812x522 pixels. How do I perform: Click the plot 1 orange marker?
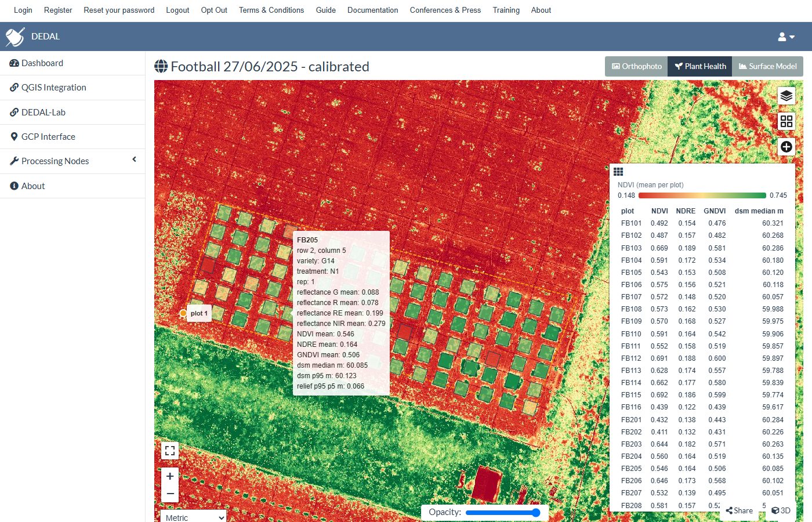coord(183,313)
